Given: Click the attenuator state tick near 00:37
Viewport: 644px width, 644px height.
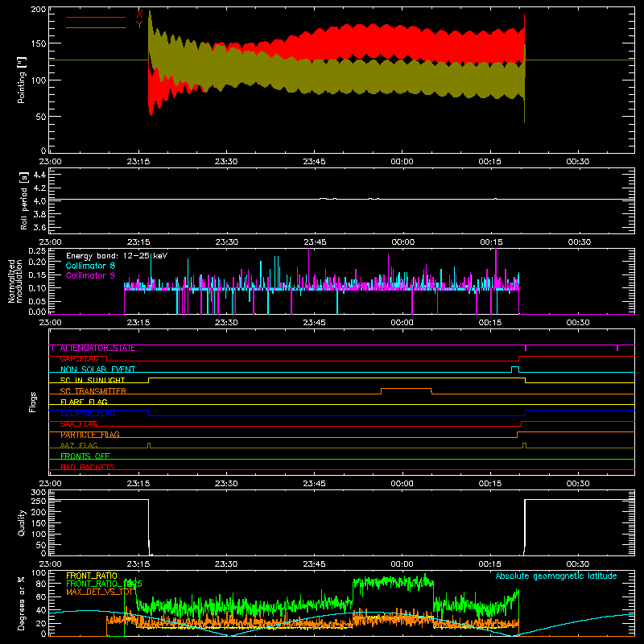Looking at the screenshot, I should tap(617, 348).
